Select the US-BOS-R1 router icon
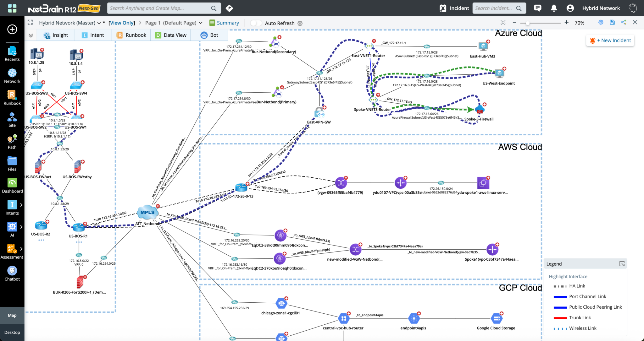The height and width of the screenshot is (341, 644). coord(79,227)
